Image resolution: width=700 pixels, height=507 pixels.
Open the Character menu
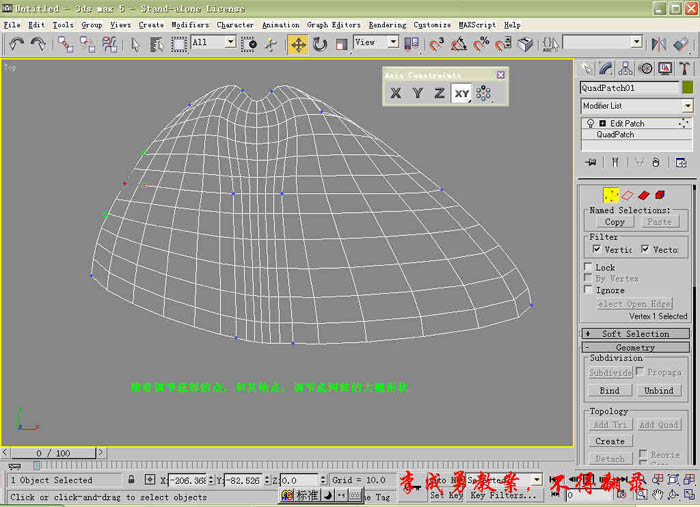(235, 25)
